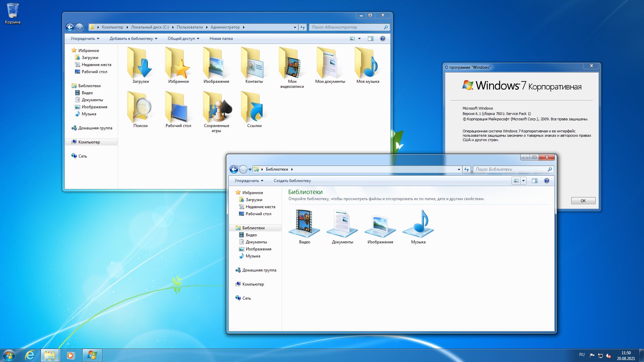Mute volume via tray speaker icon
The image size is (644, 362).
point(608,356)
